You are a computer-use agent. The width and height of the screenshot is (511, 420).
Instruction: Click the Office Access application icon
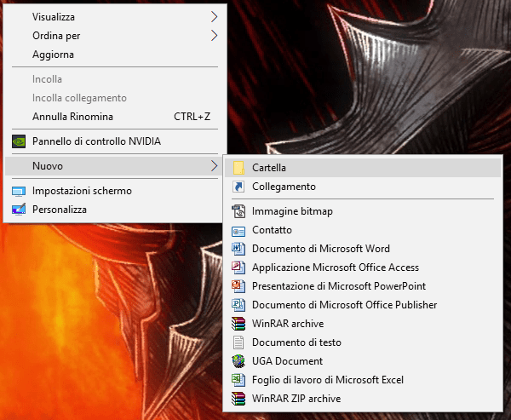pos(238,268)
